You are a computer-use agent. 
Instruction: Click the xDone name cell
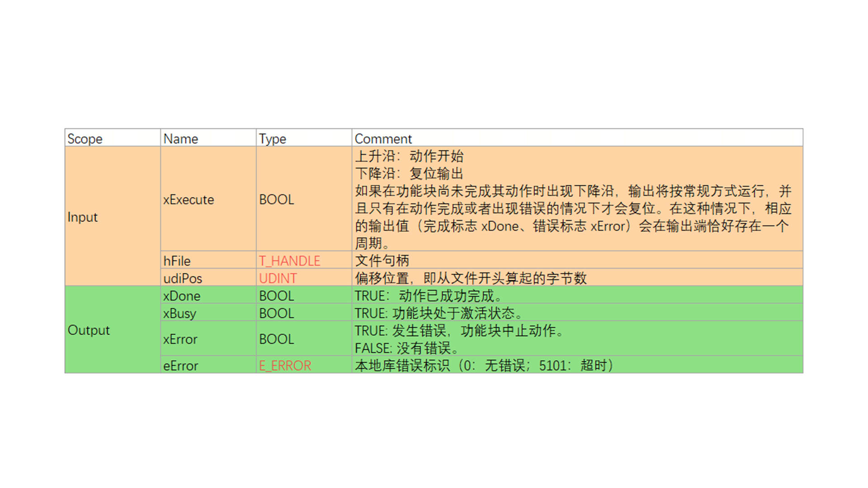click(182, 296)
